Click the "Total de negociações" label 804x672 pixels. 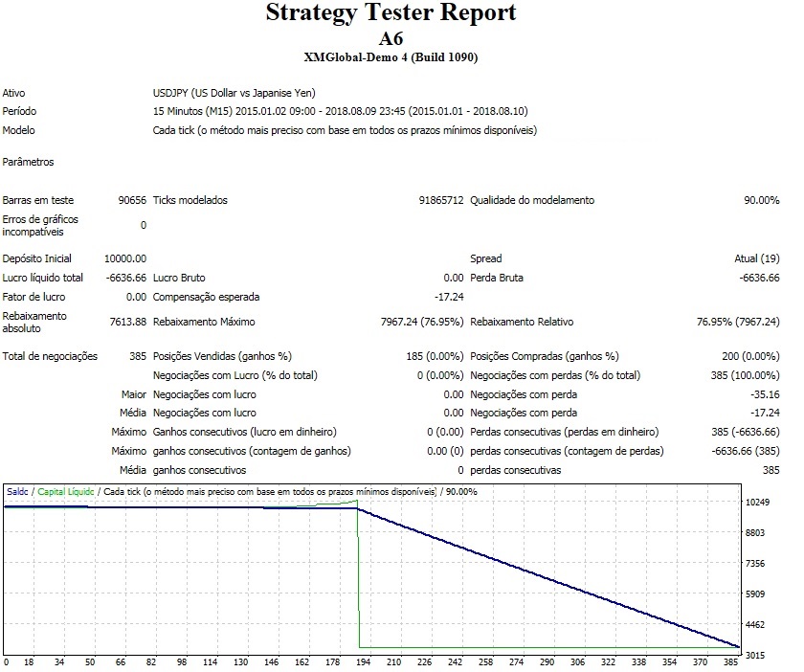point(50,356)
